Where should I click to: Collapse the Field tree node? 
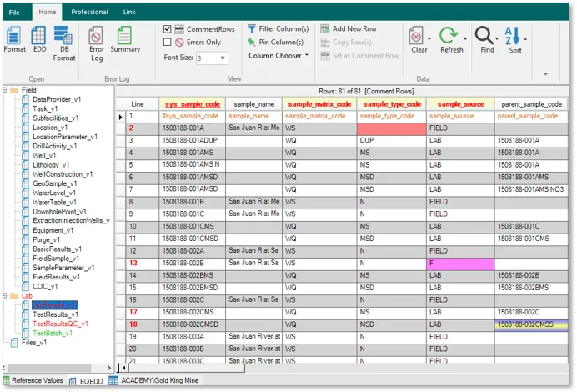(5, 90)
